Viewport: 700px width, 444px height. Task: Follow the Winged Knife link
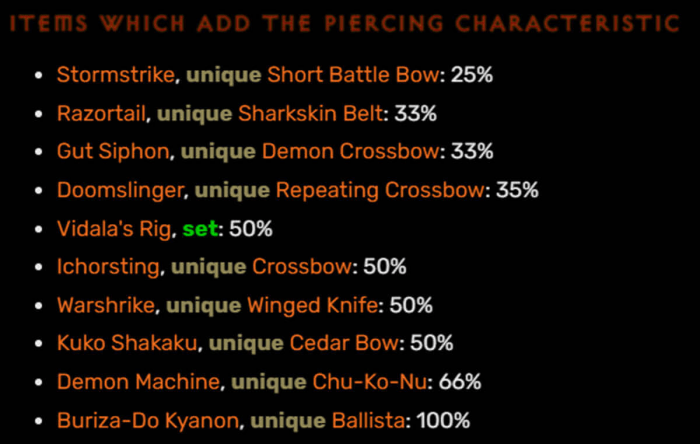click(x=312, y=305)
